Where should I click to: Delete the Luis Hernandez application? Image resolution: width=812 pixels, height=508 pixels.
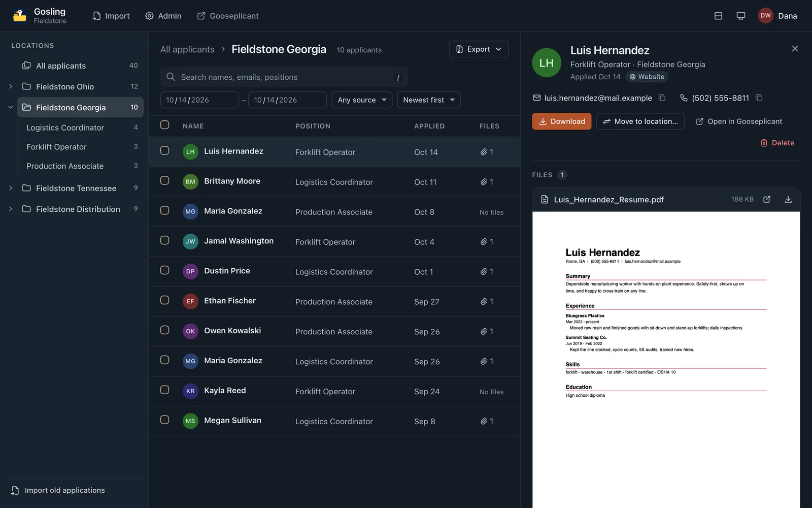pos(777,143)
